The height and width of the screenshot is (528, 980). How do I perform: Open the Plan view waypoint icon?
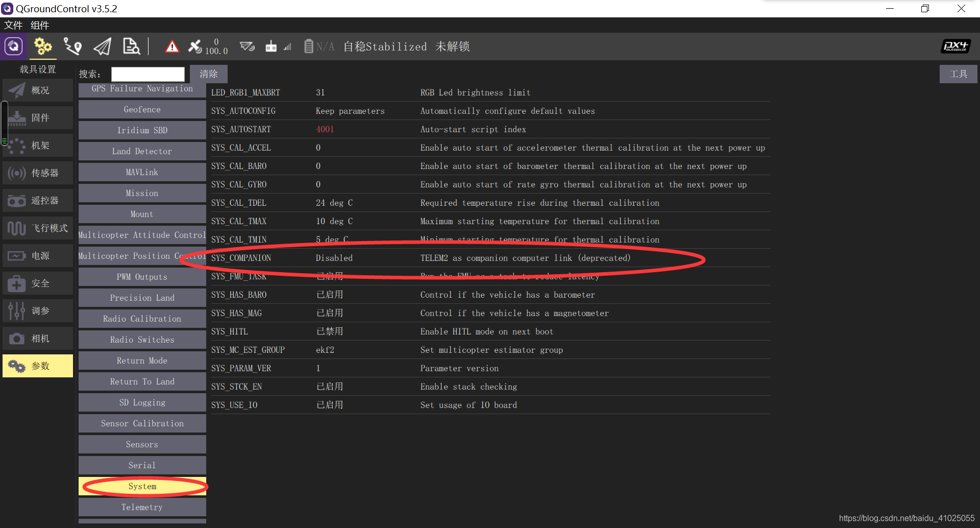72,46
